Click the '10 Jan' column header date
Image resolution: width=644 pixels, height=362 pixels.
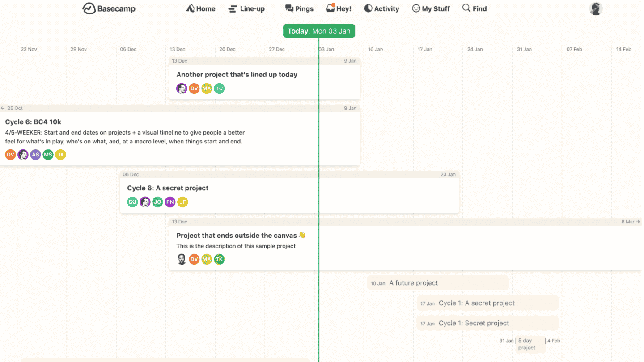(376, 49)
